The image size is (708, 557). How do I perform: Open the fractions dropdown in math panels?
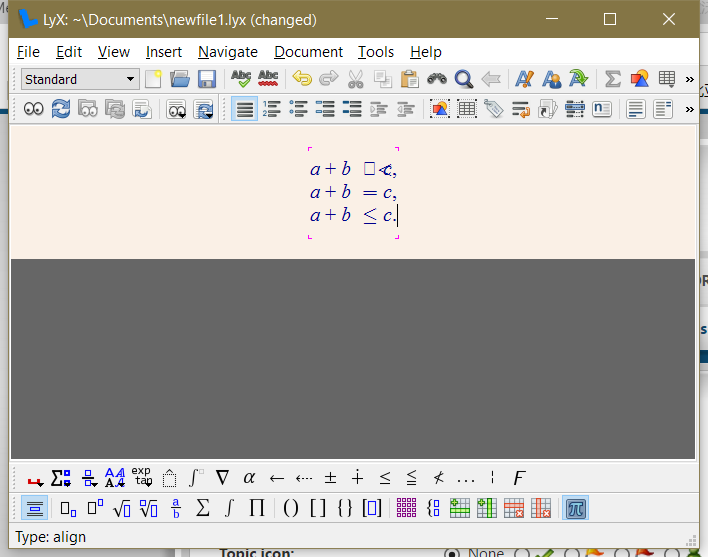[x=89, y=478]
